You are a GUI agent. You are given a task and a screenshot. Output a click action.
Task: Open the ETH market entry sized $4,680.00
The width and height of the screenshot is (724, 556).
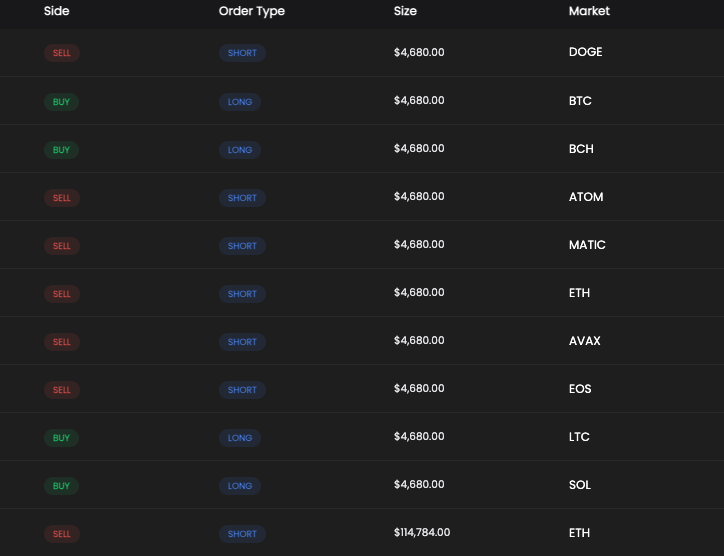579,293
